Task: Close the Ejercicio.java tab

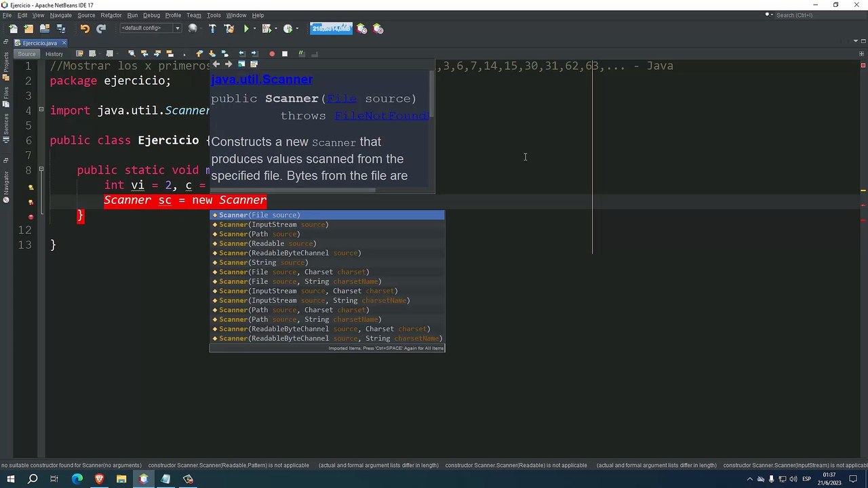Action: tap(64, 43)
